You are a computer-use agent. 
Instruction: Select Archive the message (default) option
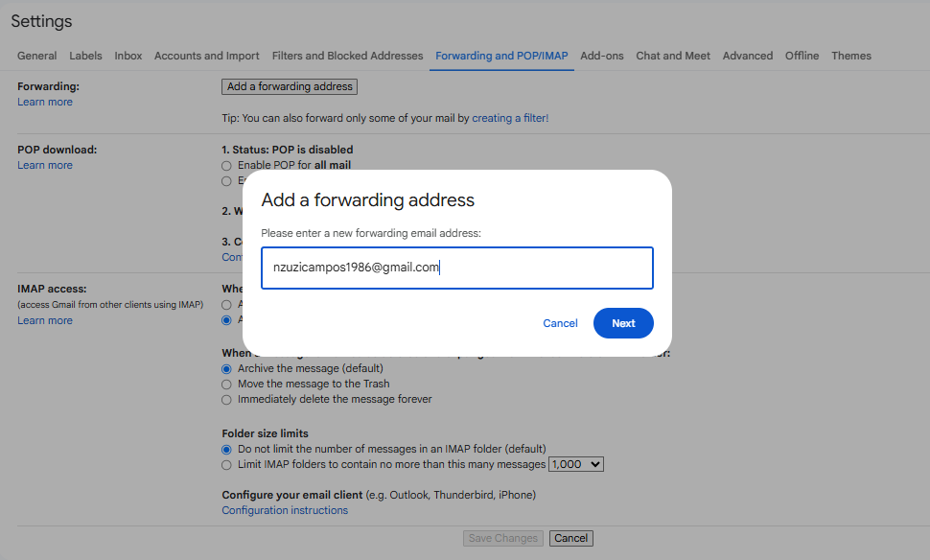[227, 368]
